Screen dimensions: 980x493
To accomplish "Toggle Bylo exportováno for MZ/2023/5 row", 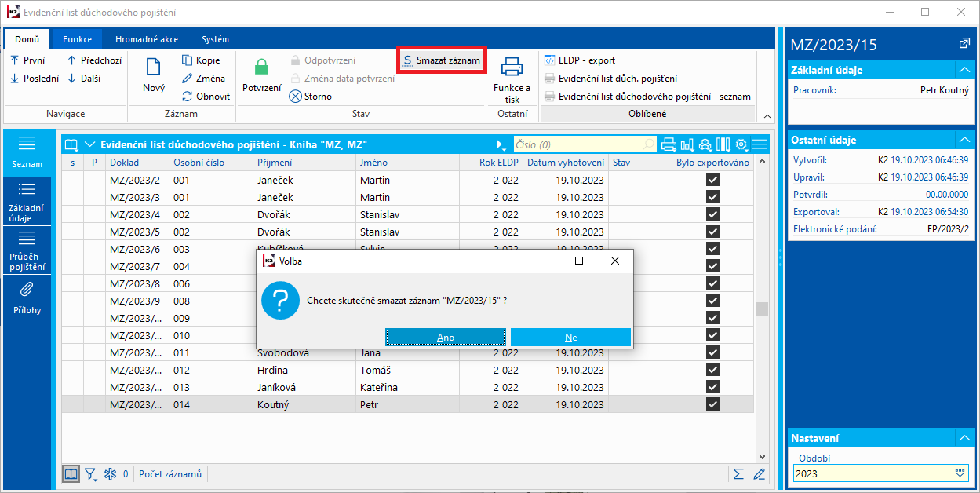I will (x=712, y=232).
